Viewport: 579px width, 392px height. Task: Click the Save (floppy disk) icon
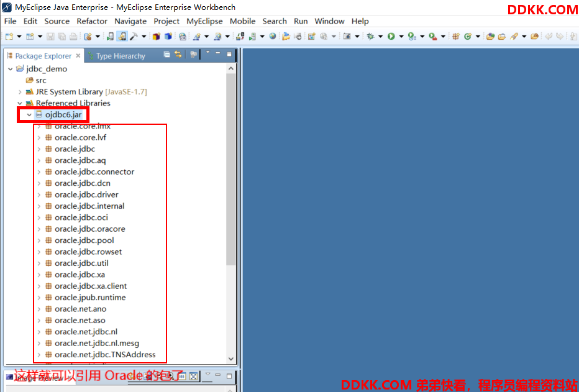tap(50, 36)
